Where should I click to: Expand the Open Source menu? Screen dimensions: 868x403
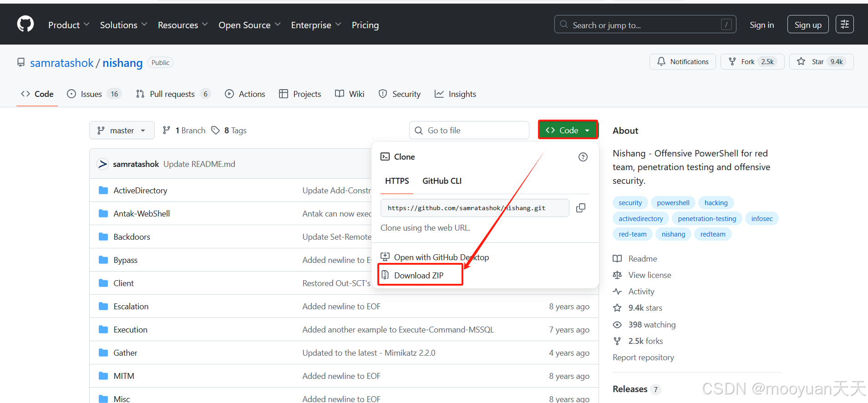click(x=249, y=25)
